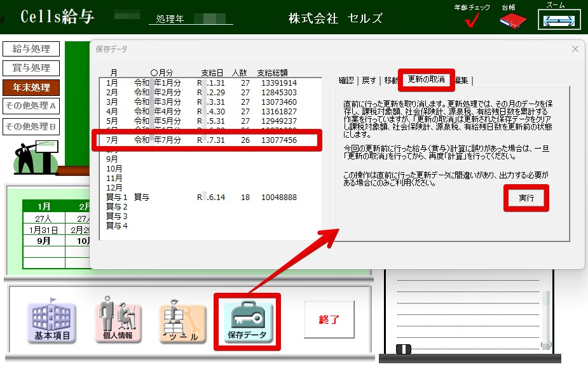
Task: Select the 7月 row in saved data list
Action: point(210,140)
